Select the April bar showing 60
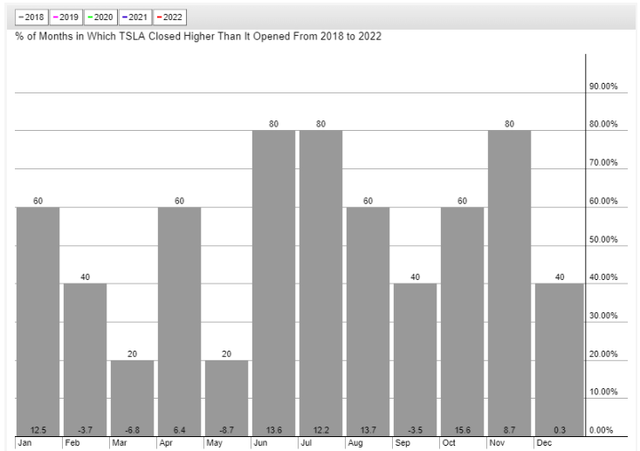640x451 pixels. tap(180, 321)
